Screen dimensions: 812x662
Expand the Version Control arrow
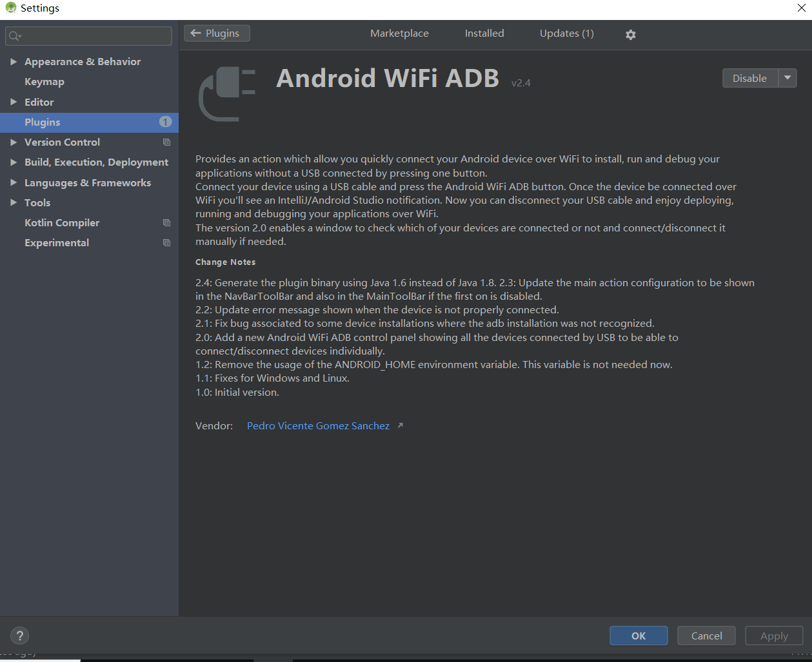(x=14, y=142)
